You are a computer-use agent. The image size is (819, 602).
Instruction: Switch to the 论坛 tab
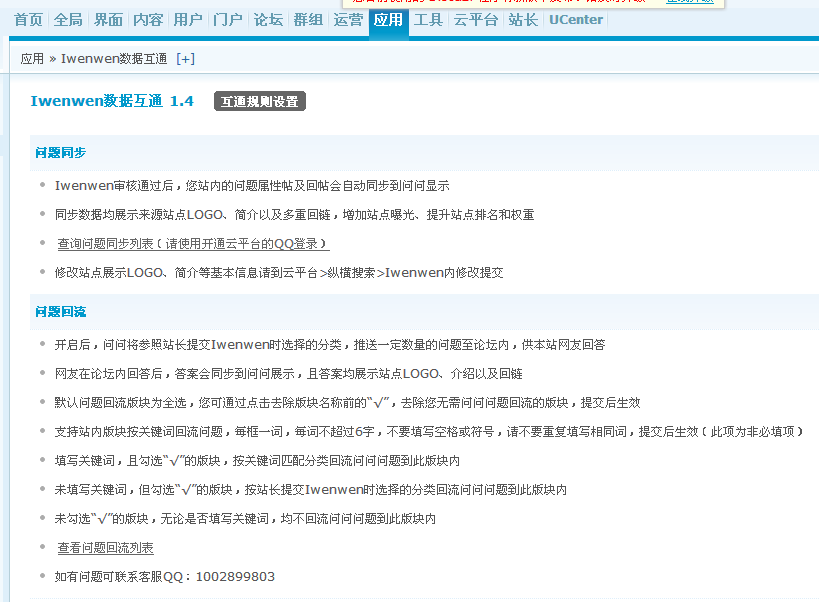pyautogui.click(x=268, y=20)
